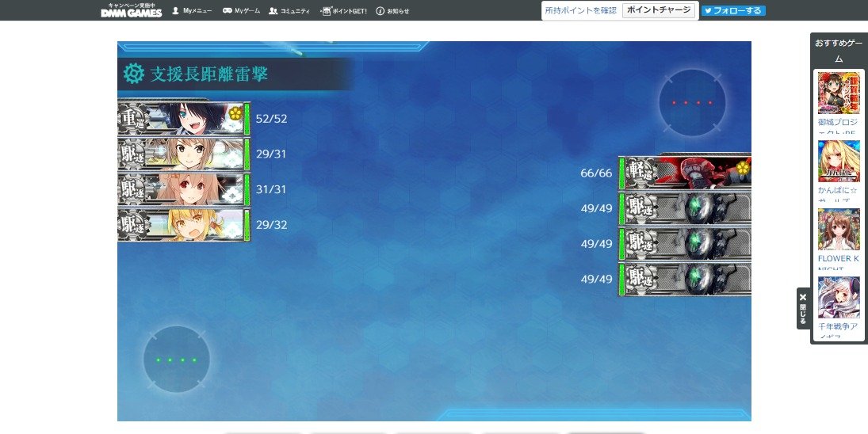Open the FLOWER KNIGHT game thumbnail
The height and width of the screenshot is (434, 868).
pyautogui.click(x=839, y=230)
